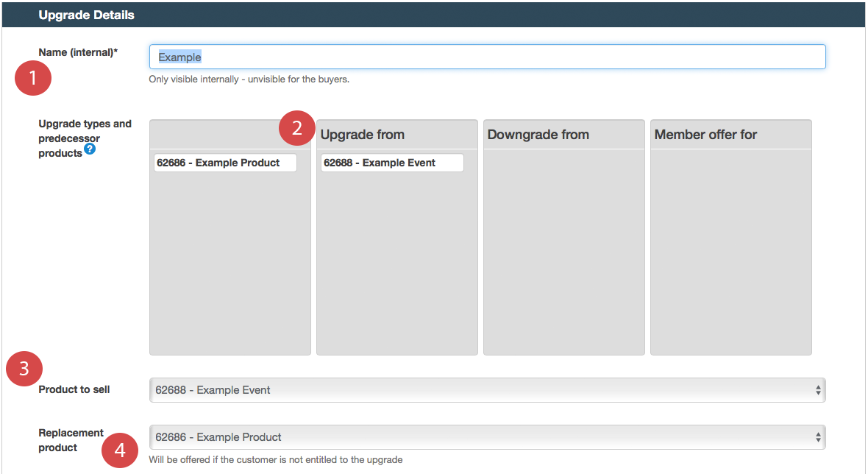
Task: Click the empty Member offer for list area
Action: [x=730, y=250]
